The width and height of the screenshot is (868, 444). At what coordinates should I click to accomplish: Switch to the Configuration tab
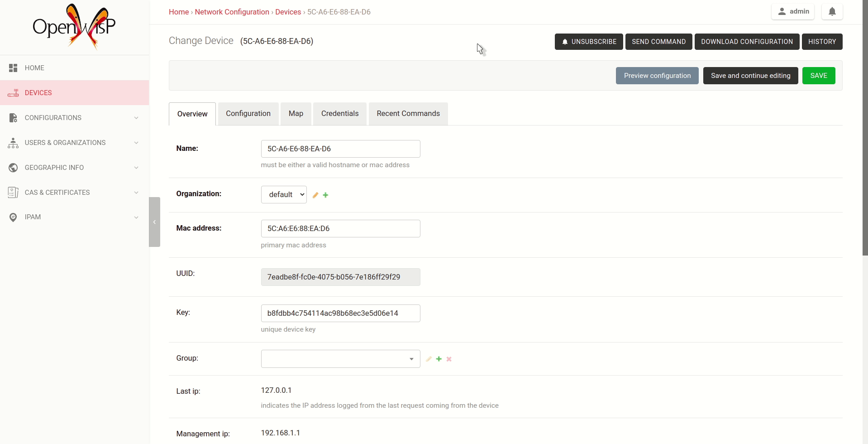(x=248, y=113)
